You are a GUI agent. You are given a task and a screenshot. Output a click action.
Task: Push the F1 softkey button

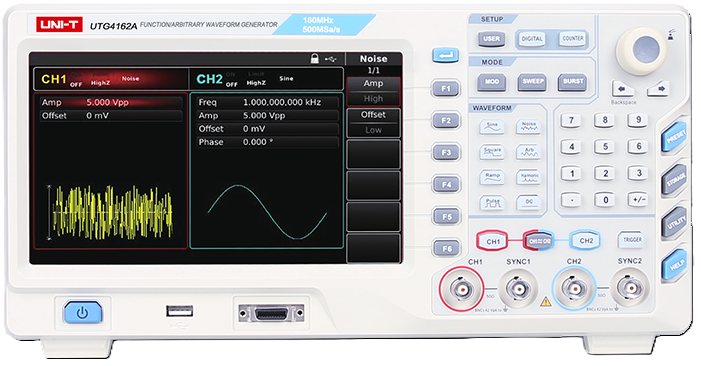(446, 88)
